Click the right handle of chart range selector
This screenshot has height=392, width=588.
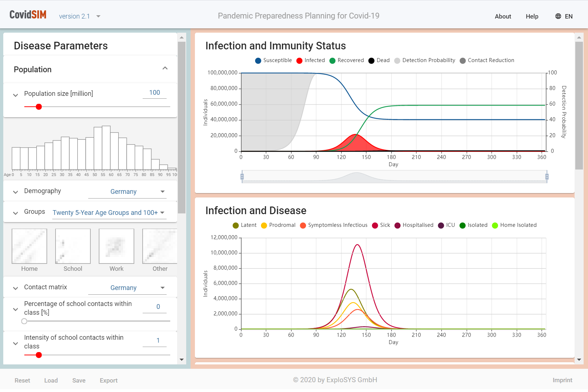point(547,177)
